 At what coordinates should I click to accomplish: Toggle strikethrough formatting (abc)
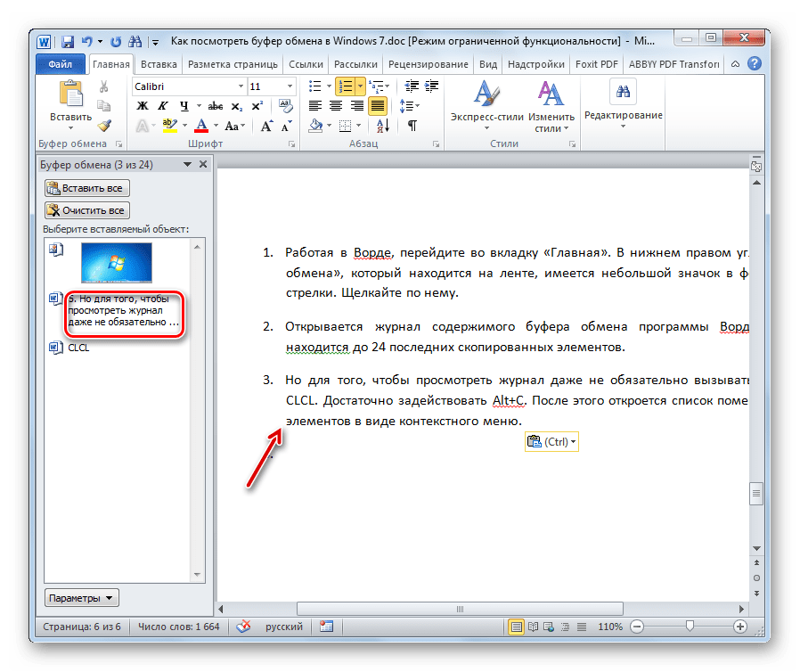216,106
